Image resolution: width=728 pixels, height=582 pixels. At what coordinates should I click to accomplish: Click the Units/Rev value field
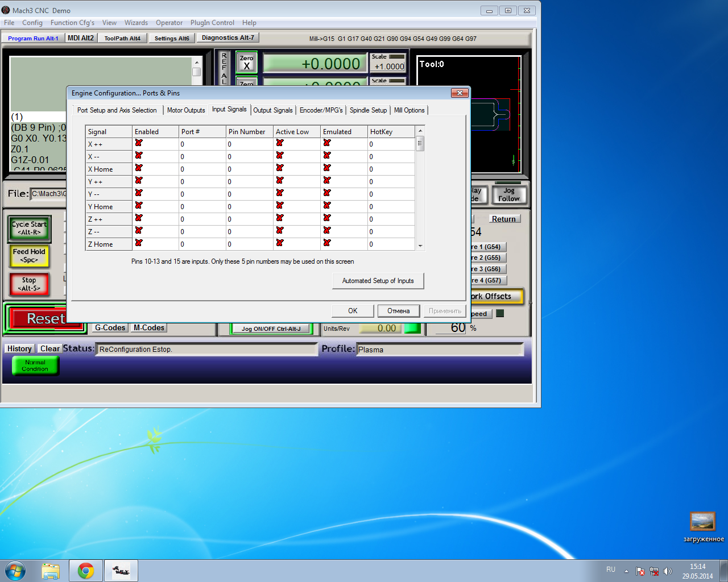pyautogui.click(x=379, y=329)
